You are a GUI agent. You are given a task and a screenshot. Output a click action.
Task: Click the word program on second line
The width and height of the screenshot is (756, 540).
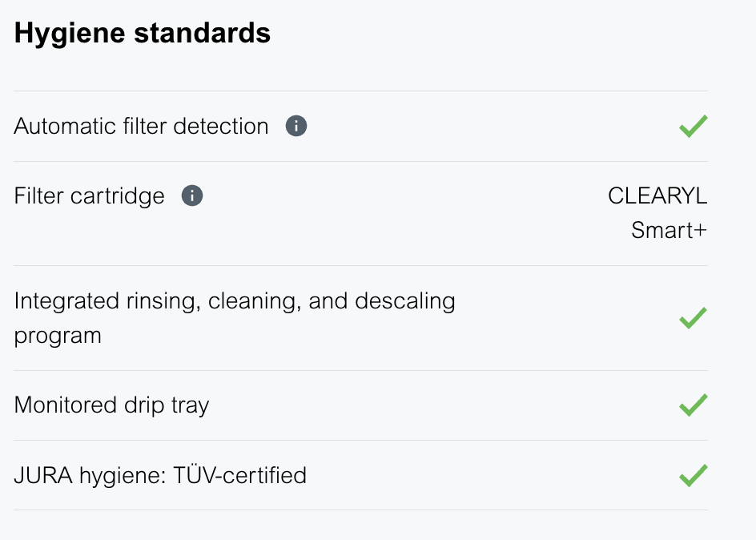click(58, 336)
